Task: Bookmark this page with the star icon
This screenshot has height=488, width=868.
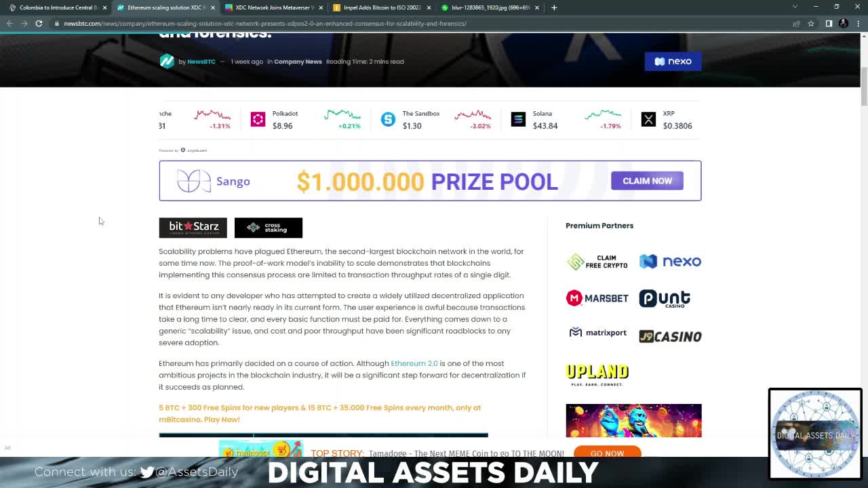Action: 810,23
